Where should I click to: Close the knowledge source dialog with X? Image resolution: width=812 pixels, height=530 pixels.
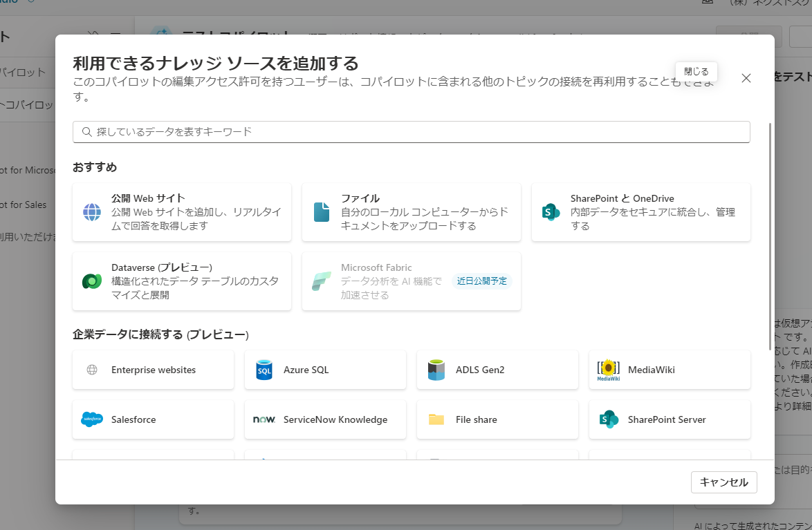pyautogui.click(x=746, y=78)
